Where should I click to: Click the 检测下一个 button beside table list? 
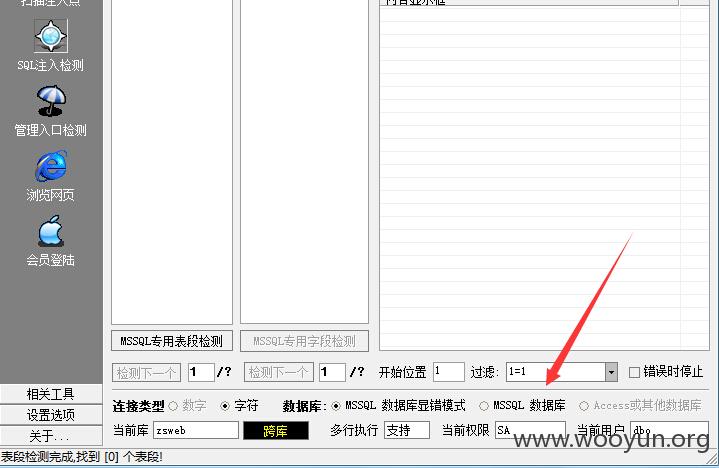(x=146, y=372)
